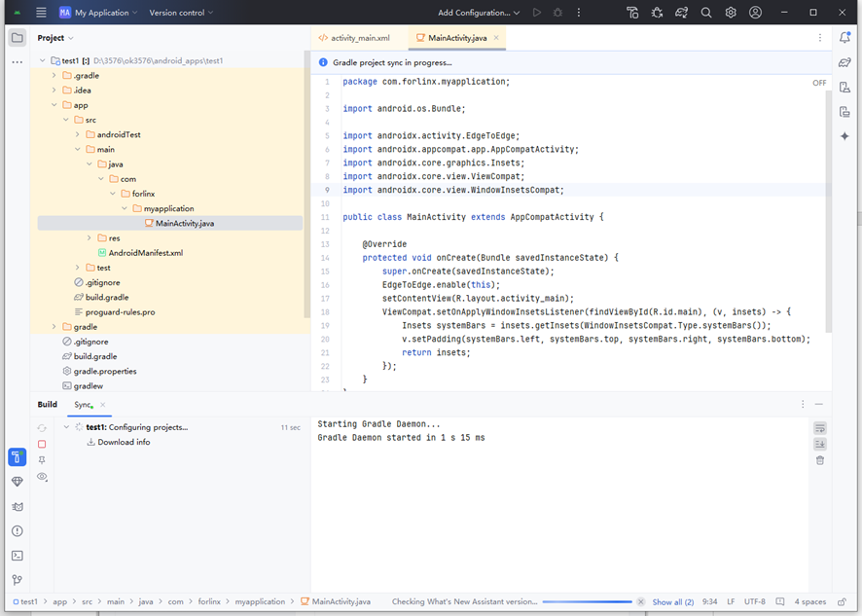Click Sync Project with Gradle Files elephant icon
This screenshot has width=862, height=616.
point(681,12)
